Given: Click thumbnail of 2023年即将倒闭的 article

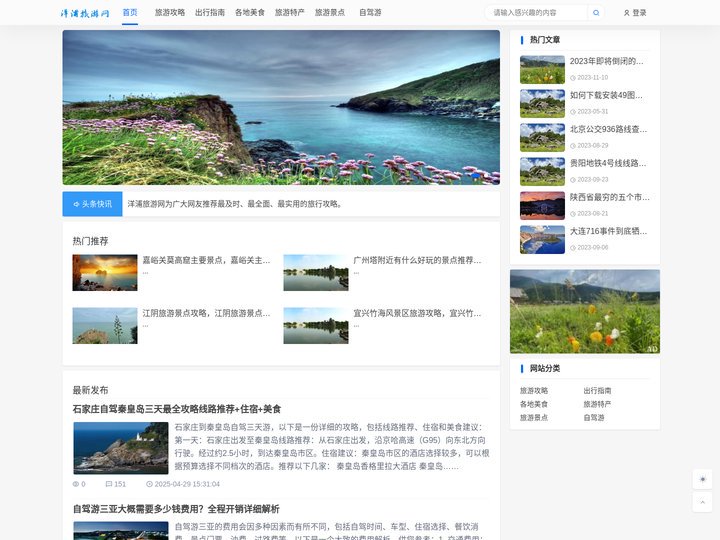Looking at the screenshot, I should pyautogui.click(x=542, y=69).
